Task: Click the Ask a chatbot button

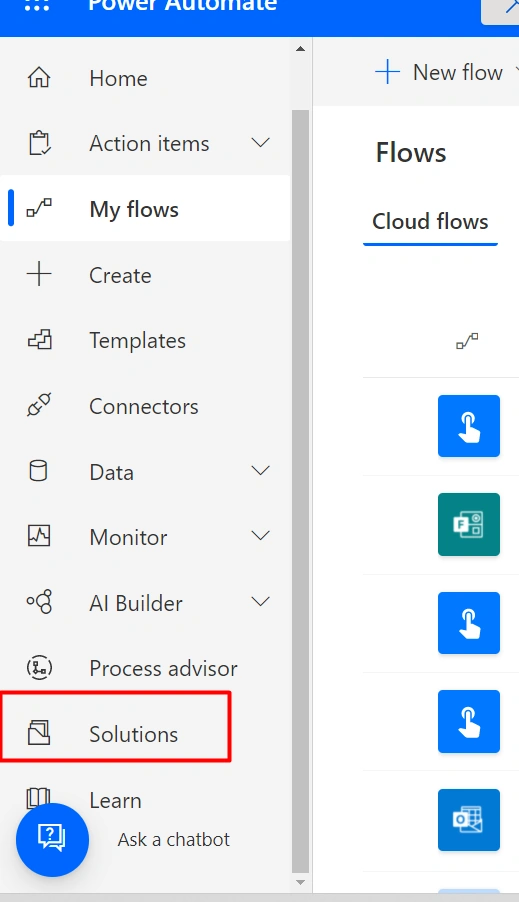Action: coord(52,839)
